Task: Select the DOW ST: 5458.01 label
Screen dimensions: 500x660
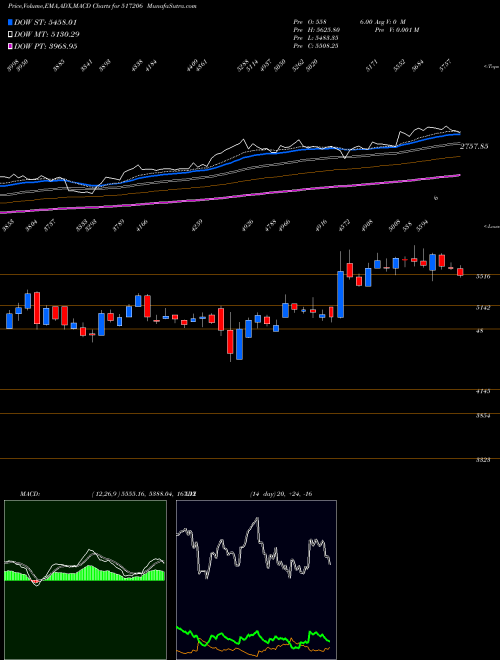Action: click(45, 22)
